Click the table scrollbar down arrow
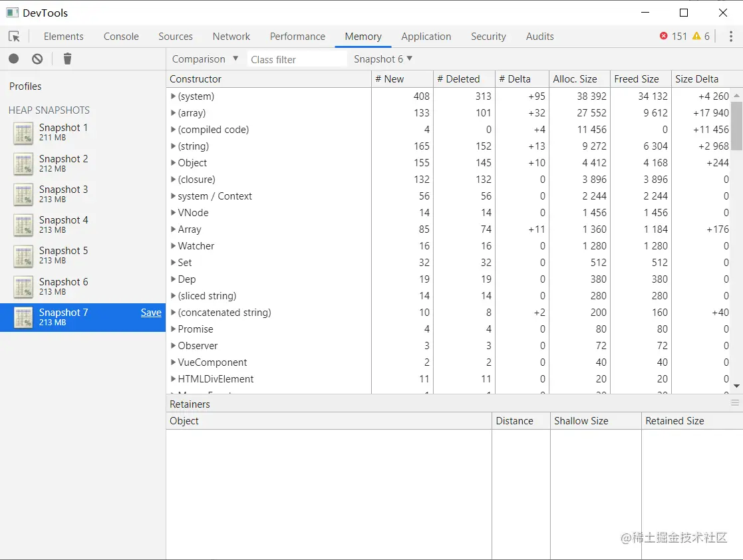This screenshot has width=743, height=560. pyautogui.click(x=737, y=386)
